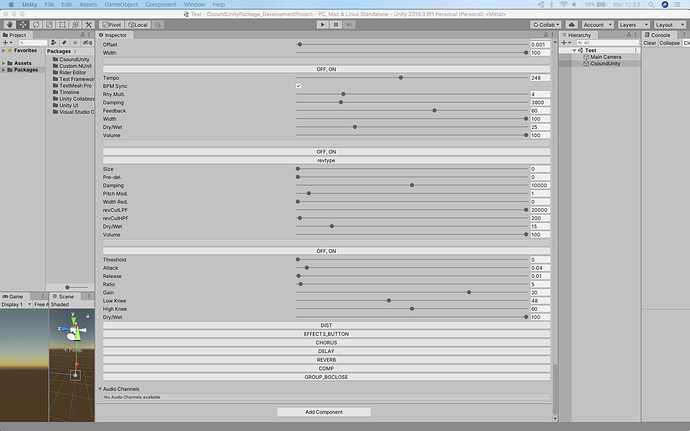Select the Rect tool in toolbar
Screen dimensions: 690x431
[x=62, y=25]
